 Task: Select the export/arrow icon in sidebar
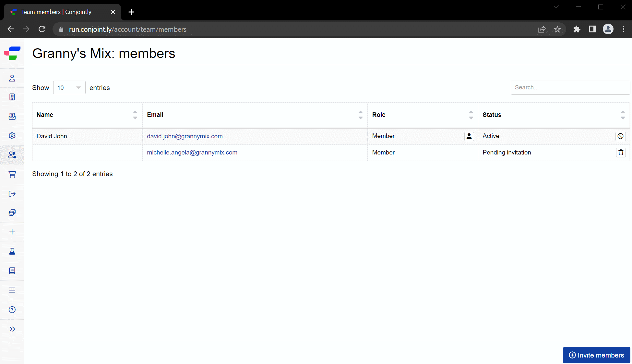[x=12, y=194]
